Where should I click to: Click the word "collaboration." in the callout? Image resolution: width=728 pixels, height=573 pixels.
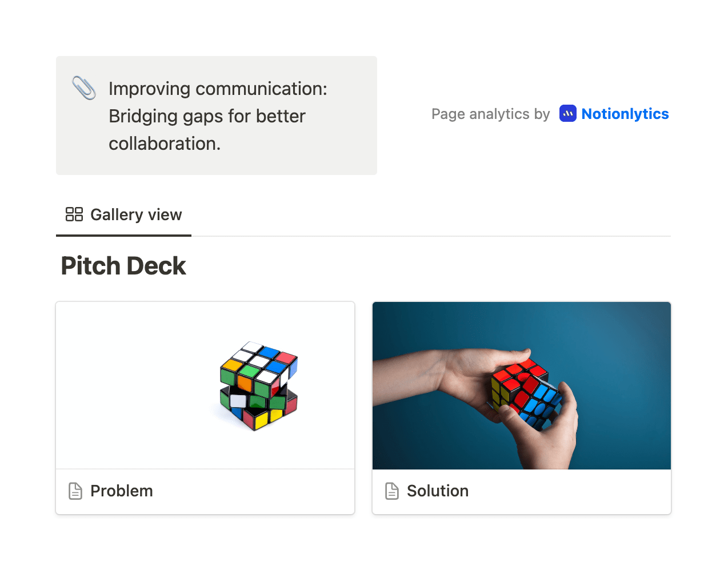(165, 144)
